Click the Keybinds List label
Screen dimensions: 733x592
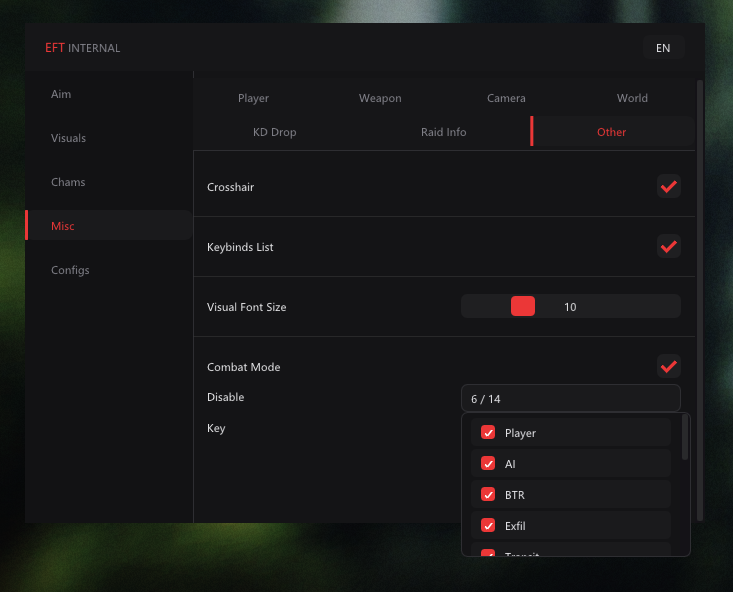click(240, 247)
